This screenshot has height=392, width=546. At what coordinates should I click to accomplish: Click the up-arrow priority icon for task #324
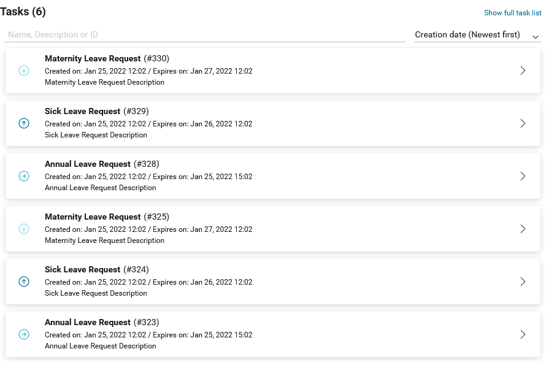tap(24, 282)
